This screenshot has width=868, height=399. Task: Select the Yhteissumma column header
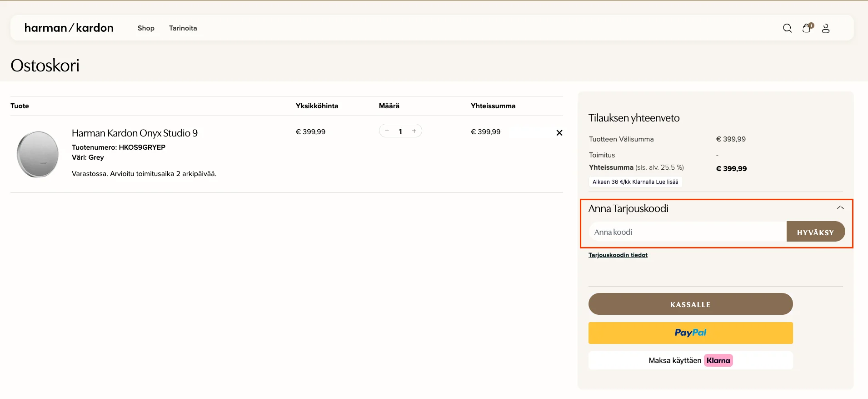point(493,106)
